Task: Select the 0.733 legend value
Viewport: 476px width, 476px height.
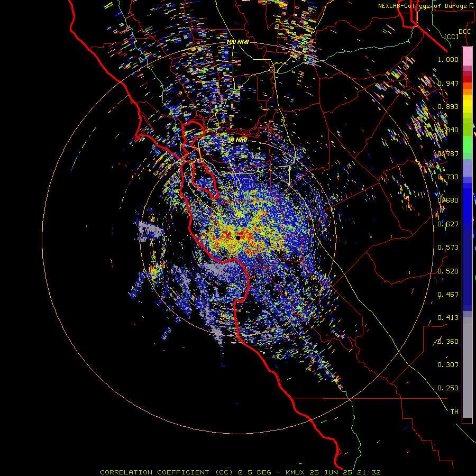Action: coord(448,177)
